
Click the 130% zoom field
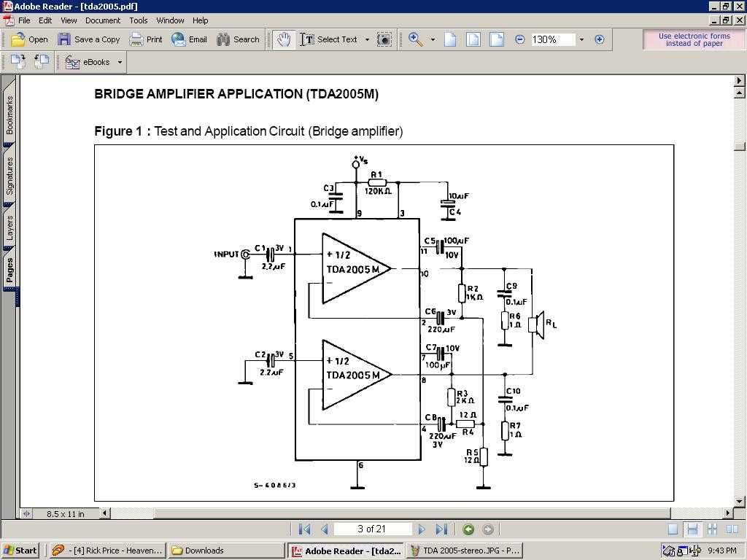(x=553, y=39)
